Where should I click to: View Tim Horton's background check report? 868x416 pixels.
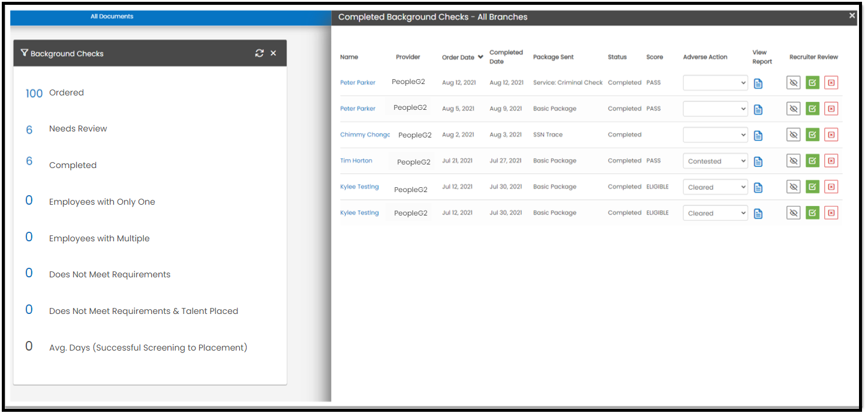758,161
